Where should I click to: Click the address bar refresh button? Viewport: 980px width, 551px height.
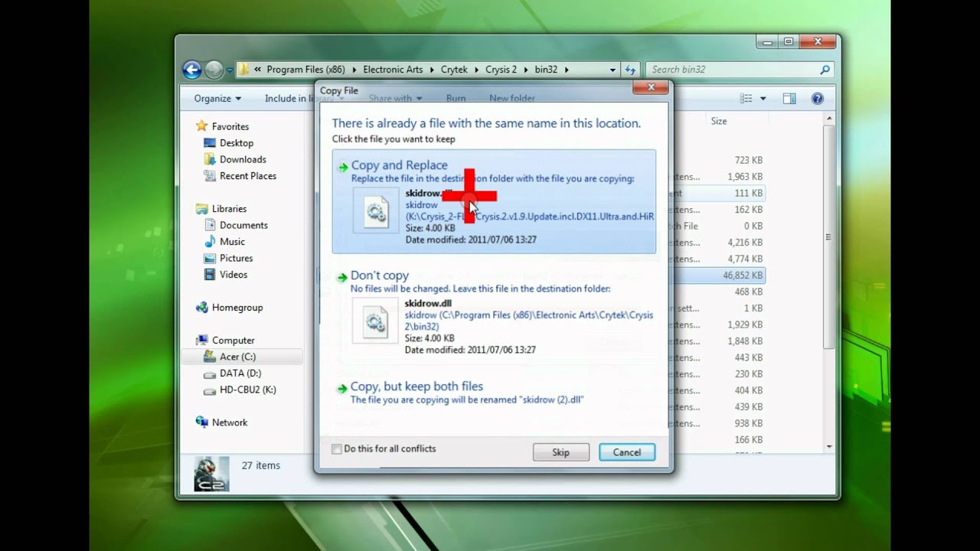(630, 70)
